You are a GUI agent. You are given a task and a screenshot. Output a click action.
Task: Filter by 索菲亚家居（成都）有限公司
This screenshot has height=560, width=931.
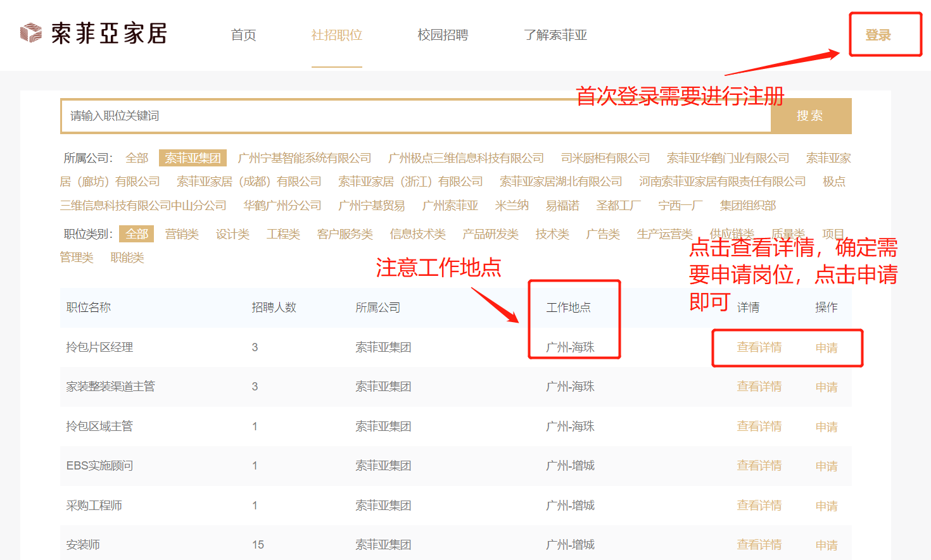tap(249, 182)
